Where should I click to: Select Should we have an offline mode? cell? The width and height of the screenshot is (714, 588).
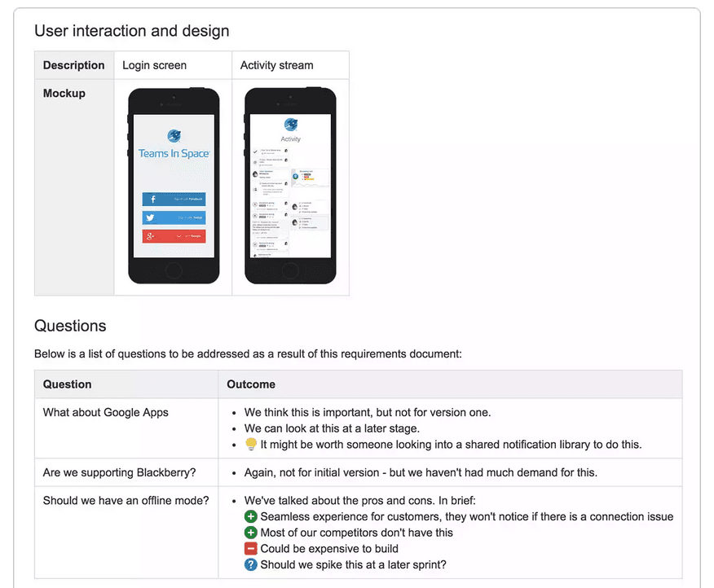pyautogui.click(x=126, y=500)
